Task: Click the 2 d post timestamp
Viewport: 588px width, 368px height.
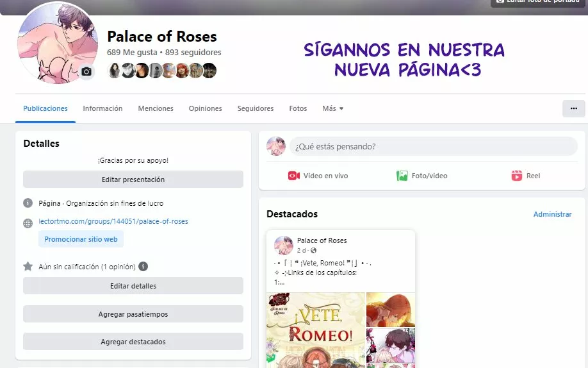Action: [302, 251]
